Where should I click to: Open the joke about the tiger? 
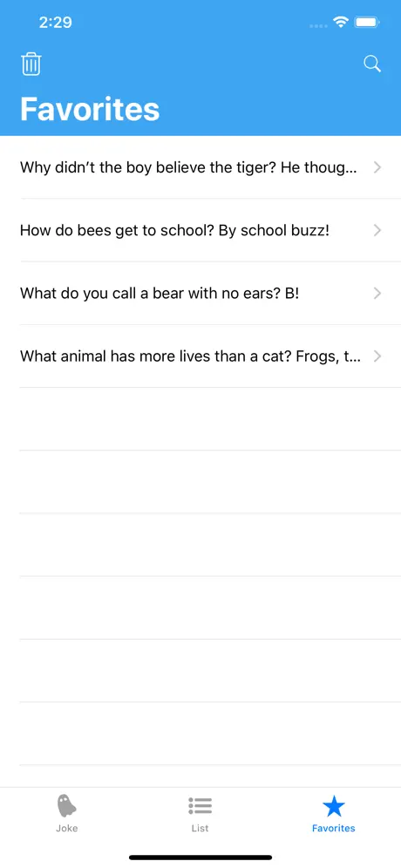click(x=200, y=167)
